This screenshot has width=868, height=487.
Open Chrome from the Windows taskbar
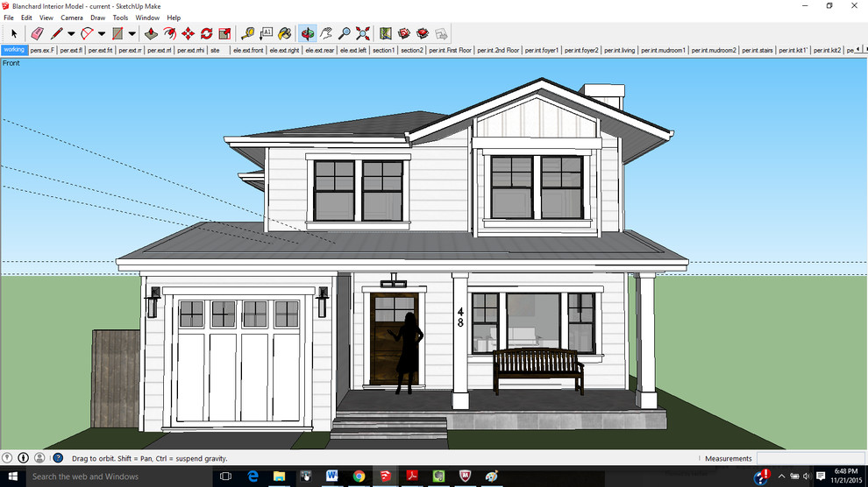click(x=359, y=476)
